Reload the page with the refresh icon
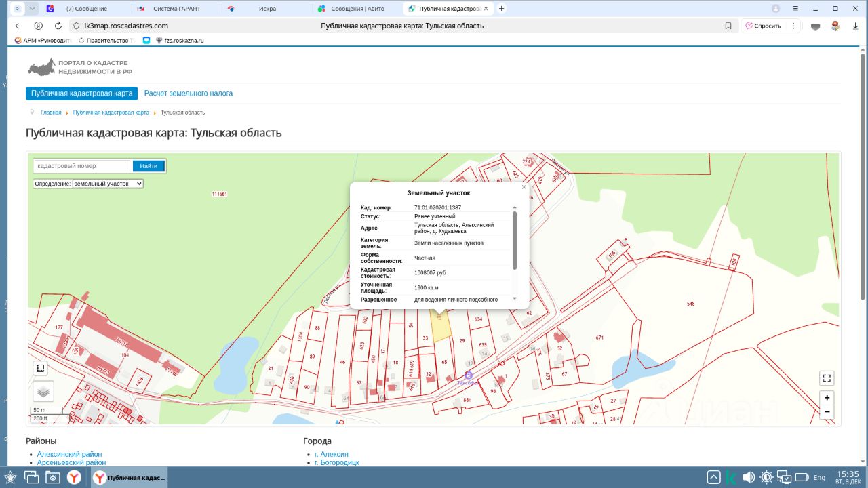This screenshot has height=488, width=868. 58,26
